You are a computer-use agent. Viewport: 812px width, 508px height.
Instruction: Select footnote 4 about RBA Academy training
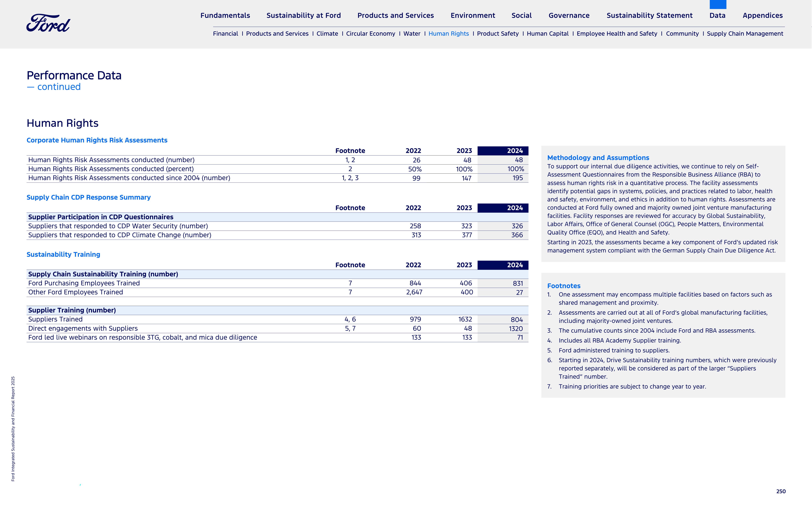point(614,341)
